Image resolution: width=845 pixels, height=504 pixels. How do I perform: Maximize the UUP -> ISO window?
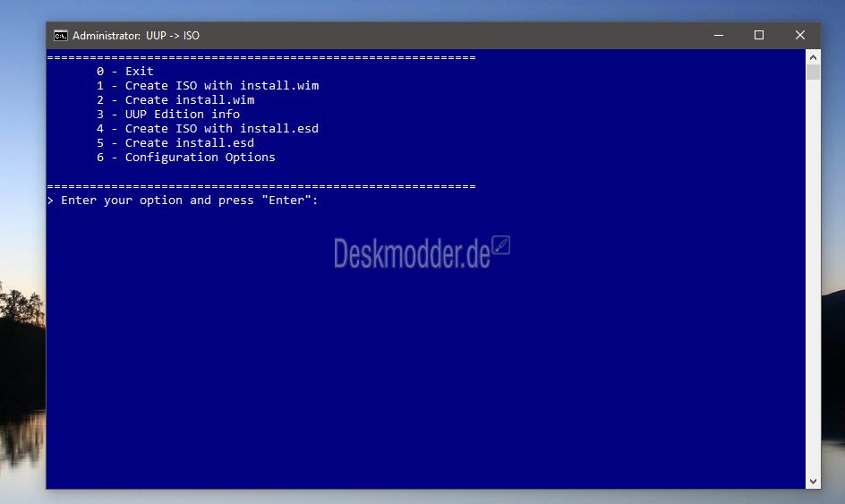coord(759,35)
